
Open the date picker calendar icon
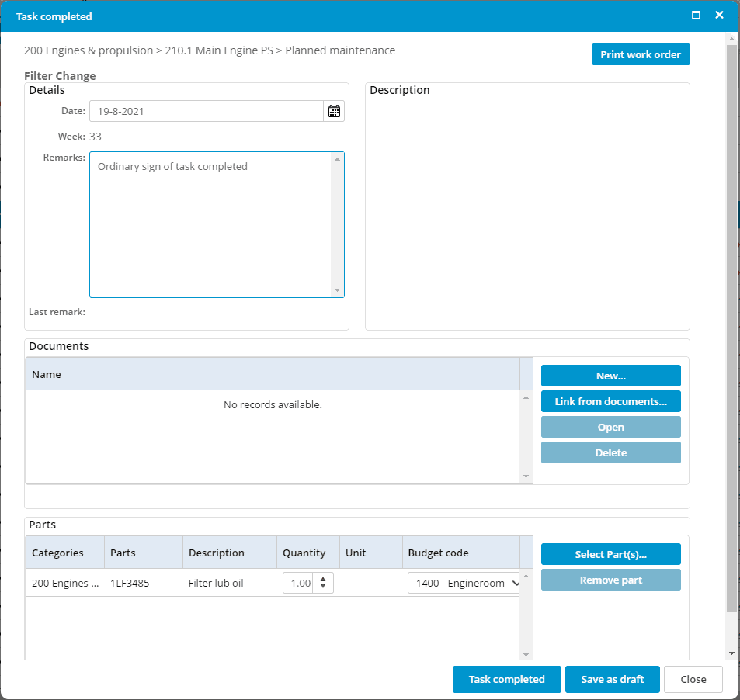click(x=334, y=111)
